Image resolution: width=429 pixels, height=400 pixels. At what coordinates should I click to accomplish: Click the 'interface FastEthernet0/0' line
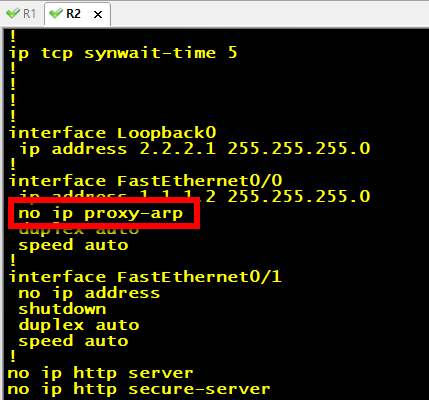point(145,181)
